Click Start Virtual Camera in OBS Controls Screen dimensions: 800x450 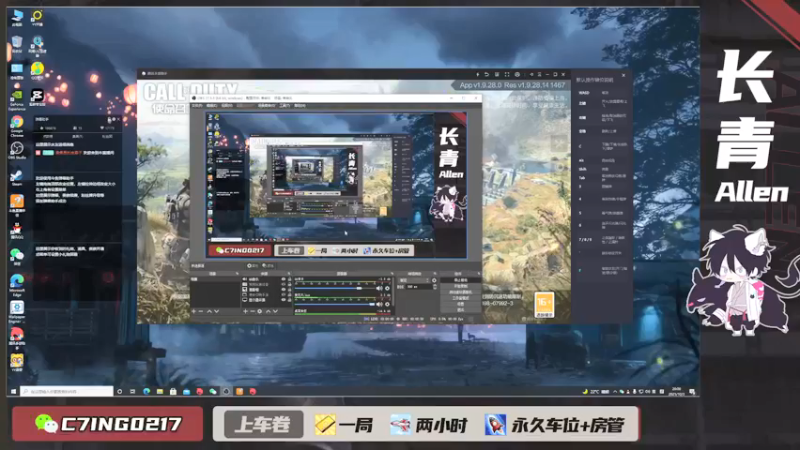pos(461,292)
